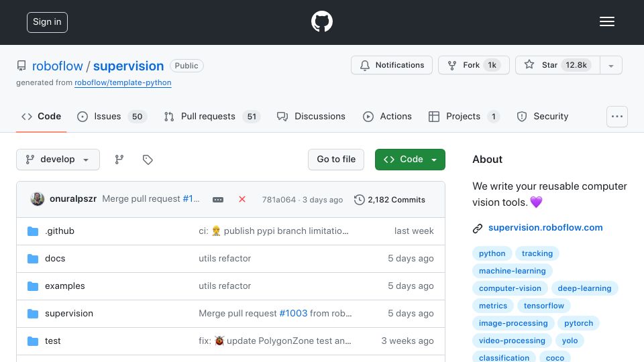Switch to the Discussions tab

(311, 117)
